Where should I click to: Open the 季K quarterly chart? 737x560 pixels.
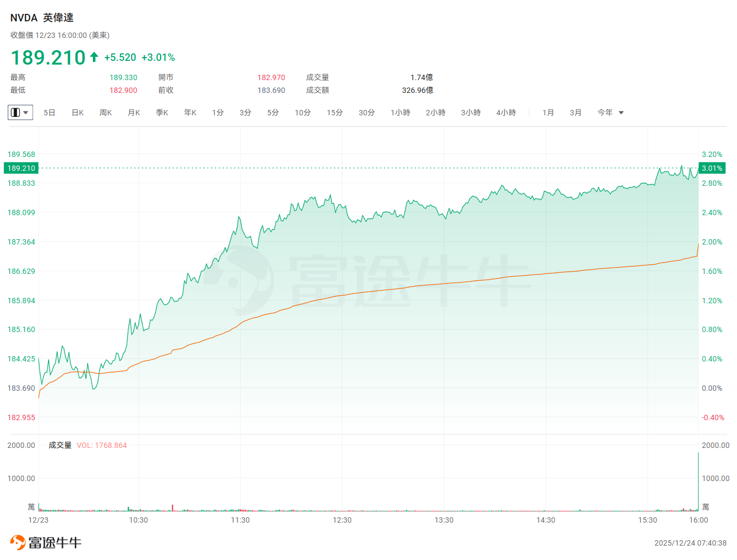162,113
